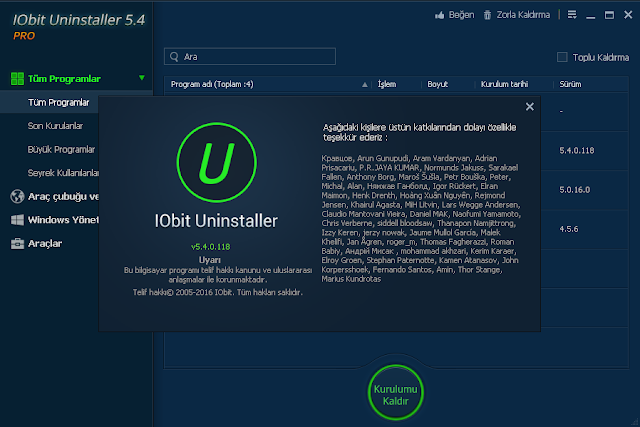This screenshot has height=427, width=640.
Task: Close the about dialog with X
Action: pos(529,107)
